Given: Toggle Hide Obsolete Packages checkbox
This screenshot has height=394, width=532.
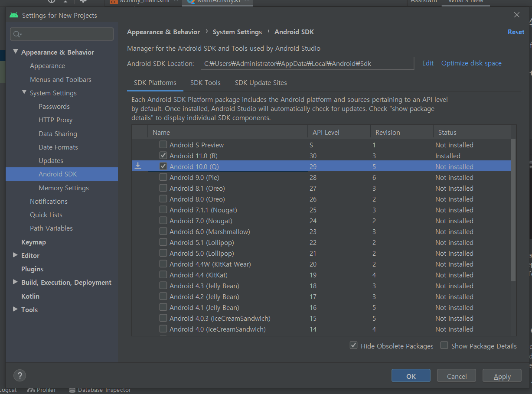Looking at the screenshot, I should (x=354, y=345).
